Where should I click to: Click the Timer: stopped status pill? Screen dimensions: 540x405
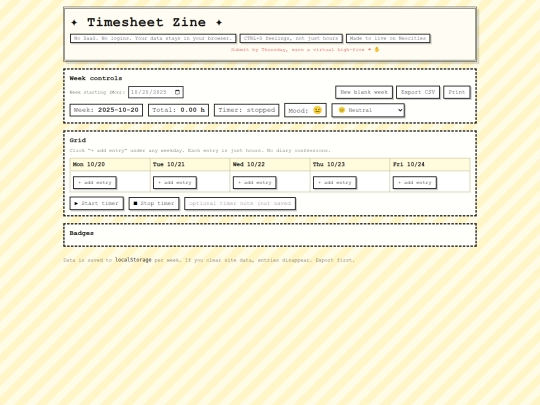point(247,110)
